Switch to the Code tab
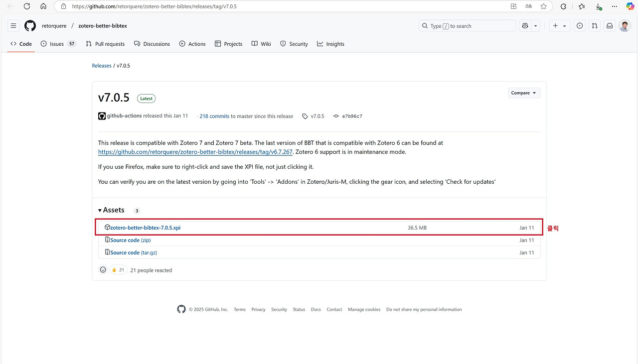This screenshot has height=364, width=638. pyautogui.click(x=21, y=44)
